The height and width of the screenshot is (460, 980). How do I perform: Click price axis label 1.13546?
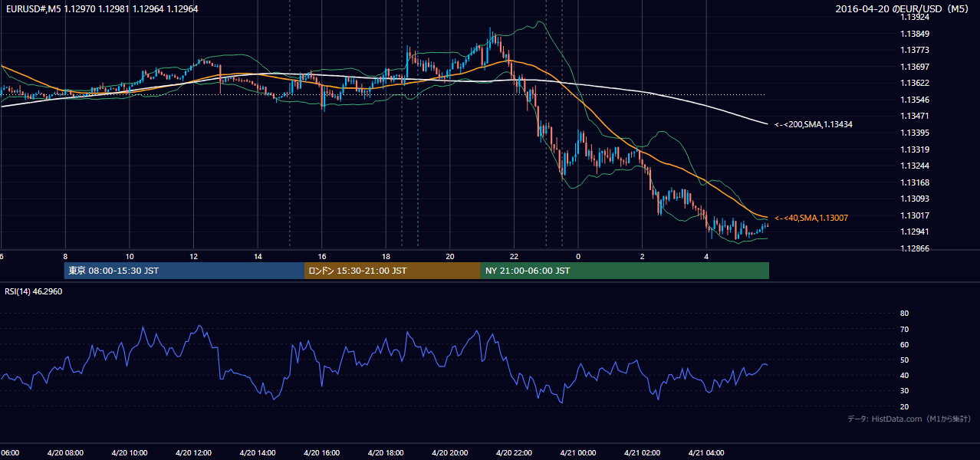click(x=916, y=100)
